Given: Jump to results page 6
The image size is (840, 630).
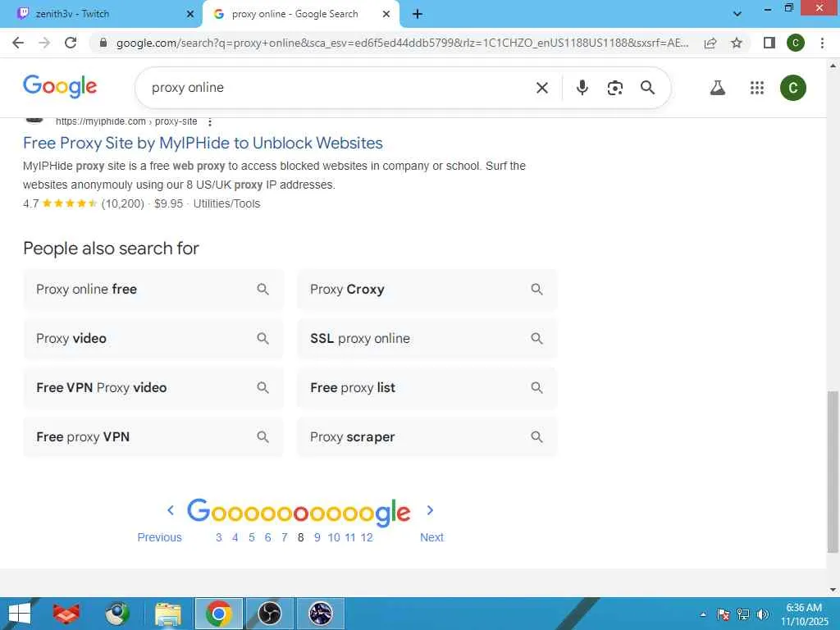Looking at the screenshot, I should click(268, 537).
